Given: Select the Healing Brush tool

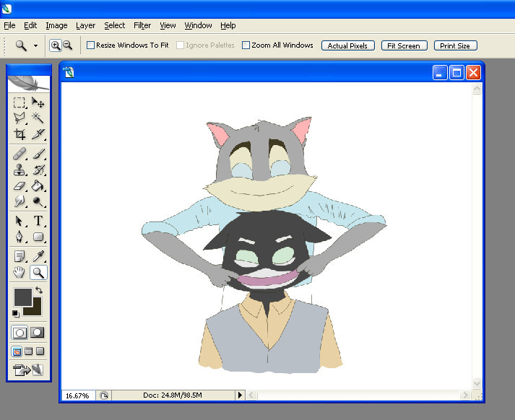Looking at the screenshot, I should [20, 154].
